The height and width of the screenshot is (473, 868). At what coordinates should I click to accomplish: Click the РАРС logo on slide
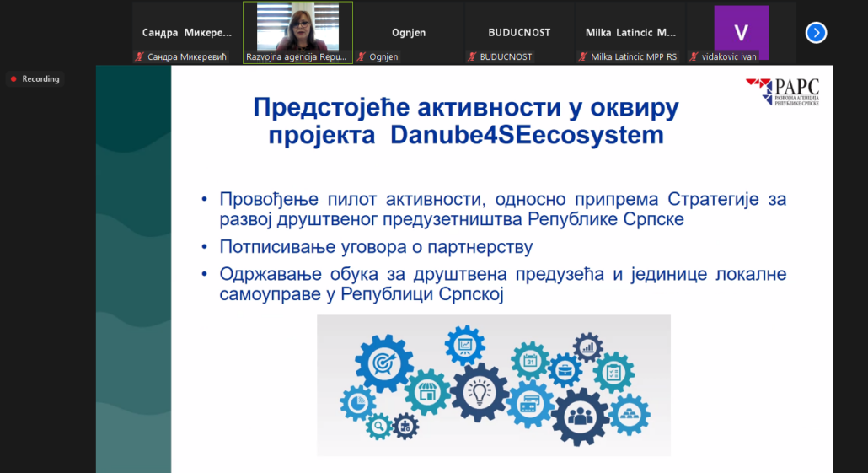(782, 91)
